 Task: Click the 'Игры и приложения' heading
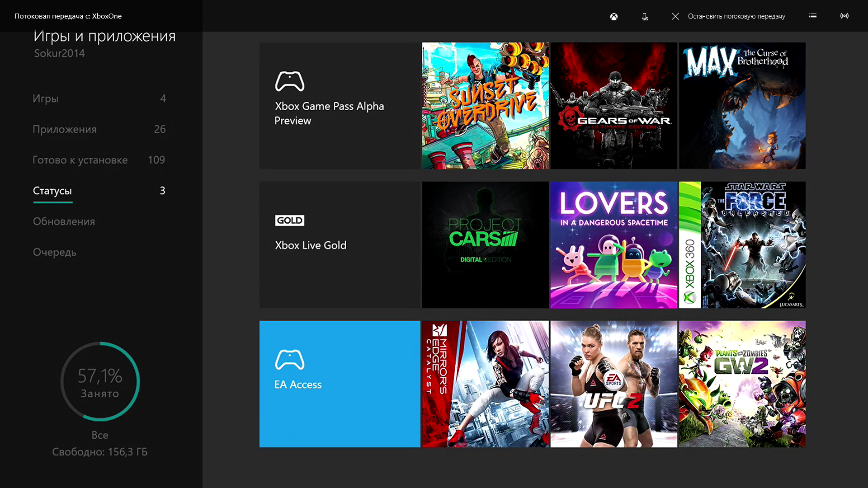click(x=104, y=36)
